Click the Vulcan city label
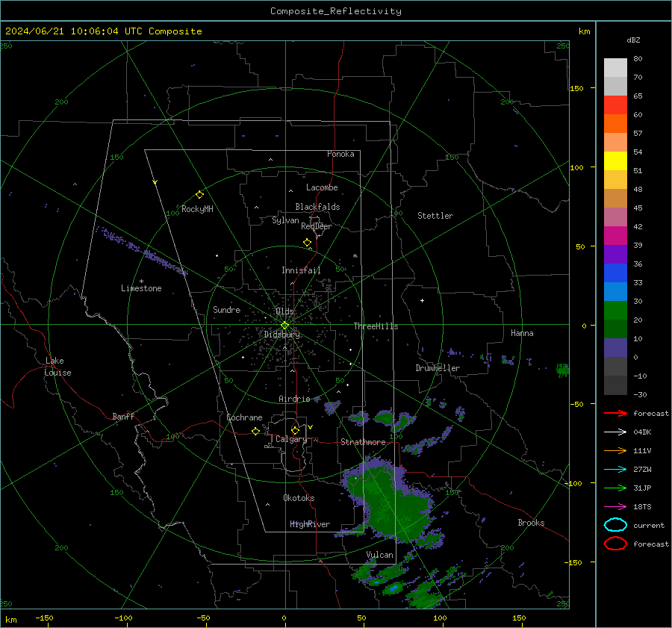The width and height of the screenshot is (672, 628). [379, 555]
